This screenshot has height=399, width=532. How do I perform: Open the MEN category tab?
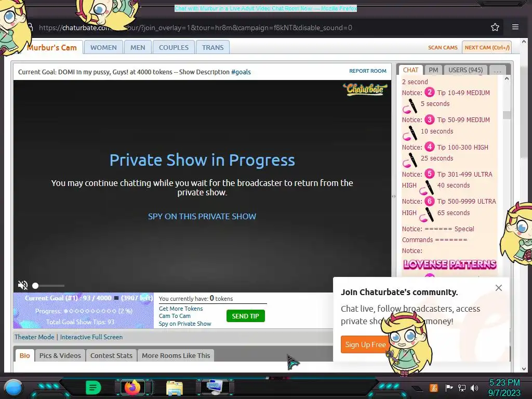pyautogui.click(x=138, y=47)
